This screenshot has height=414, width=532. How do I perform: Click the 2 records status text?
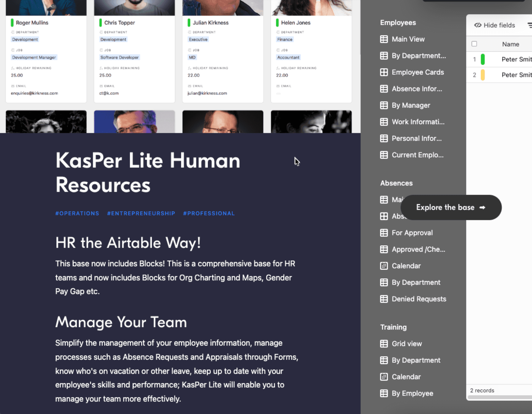[x=482, y=390]
